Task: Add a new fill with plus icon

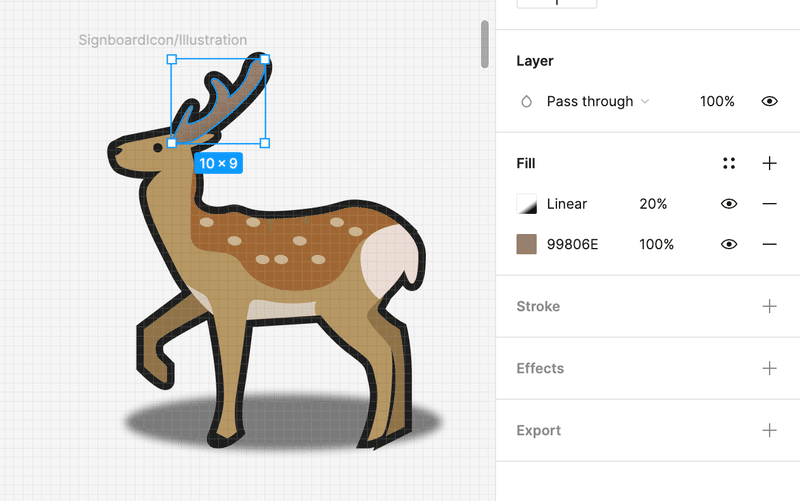Action: coord(769,163)
